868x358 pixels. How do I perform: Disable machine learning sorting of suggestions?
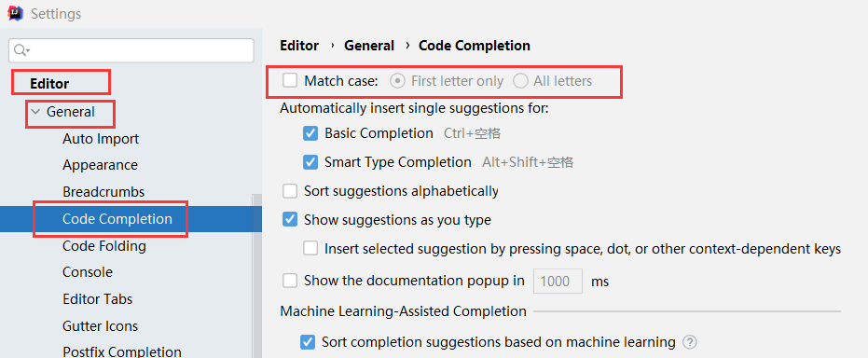[x=308, y=342]
